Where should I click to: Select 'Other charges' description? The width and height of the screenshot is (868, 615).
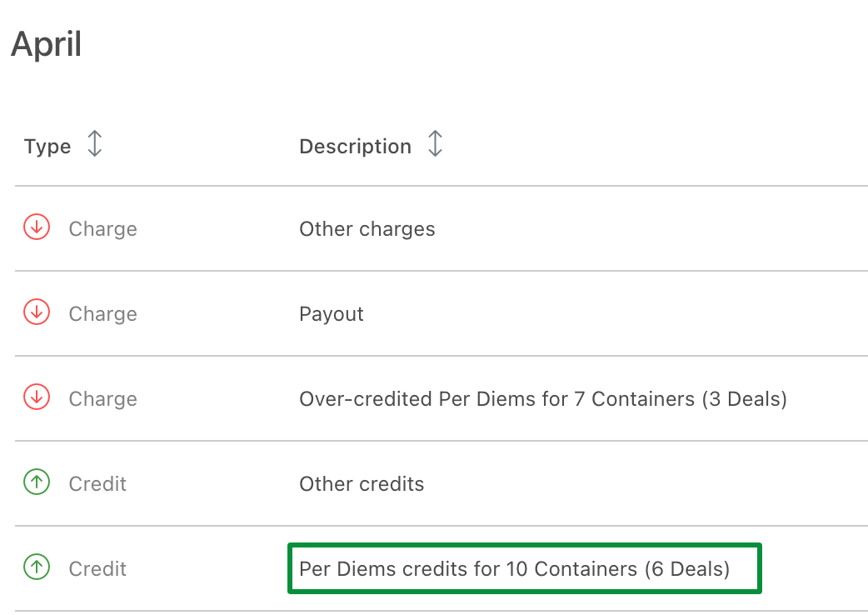pos(367,229)
